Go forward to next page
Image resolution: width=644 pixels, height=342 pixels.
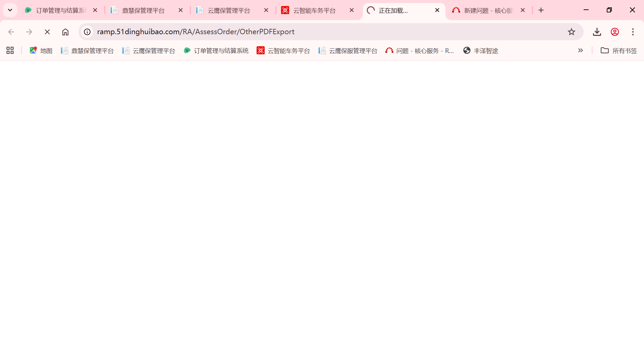coord(29,32)
